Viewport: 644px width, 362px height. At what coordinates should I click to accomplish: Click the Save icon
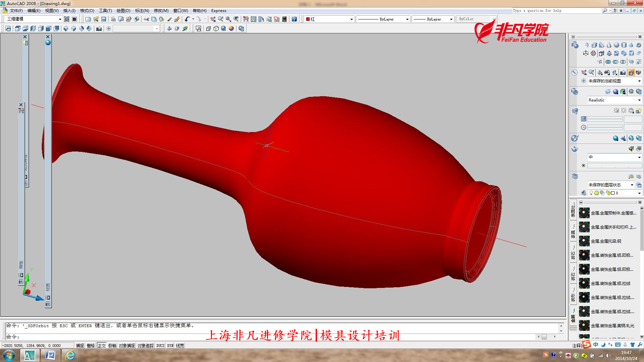(104, 19)
